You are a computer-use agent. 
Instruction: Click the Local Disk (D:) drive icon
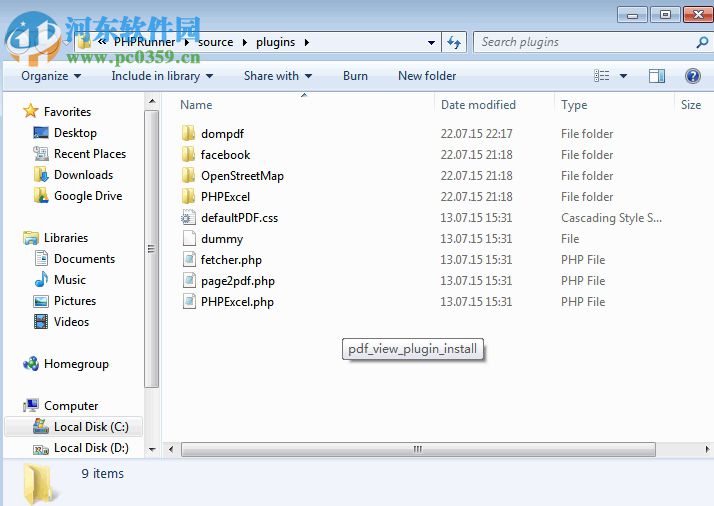[x=41, y=449]
